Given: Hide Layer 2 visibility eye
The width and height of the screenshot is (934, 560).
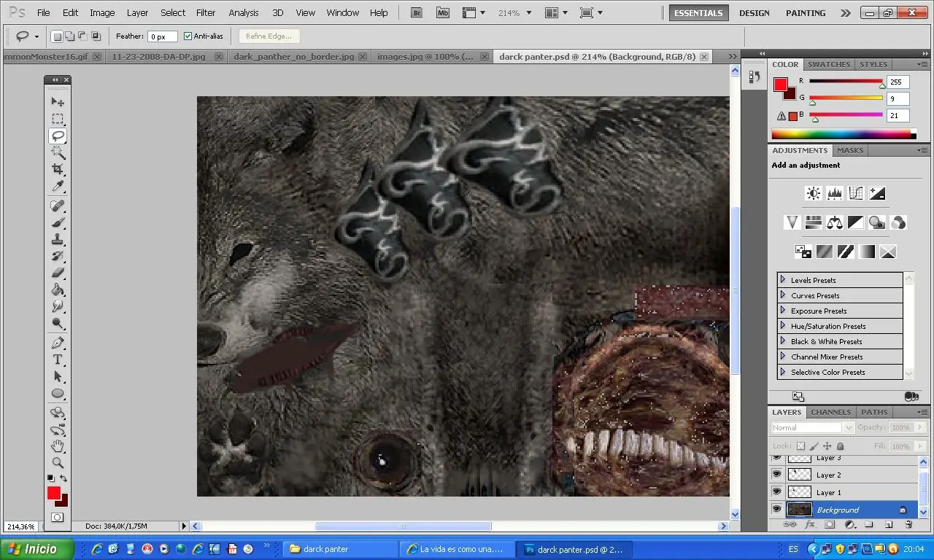Looking at the screenshot, I should point(776,475).
